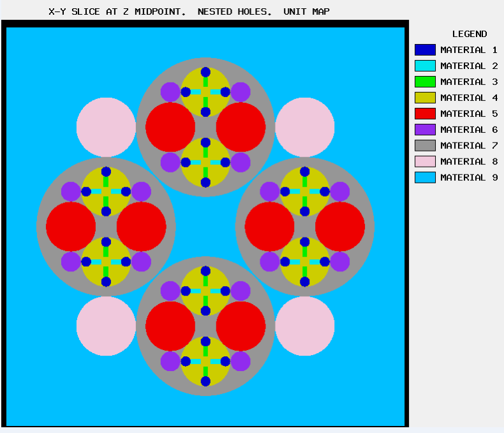Choose the olive Material 4 legend swatch

(x=425, y=98)
